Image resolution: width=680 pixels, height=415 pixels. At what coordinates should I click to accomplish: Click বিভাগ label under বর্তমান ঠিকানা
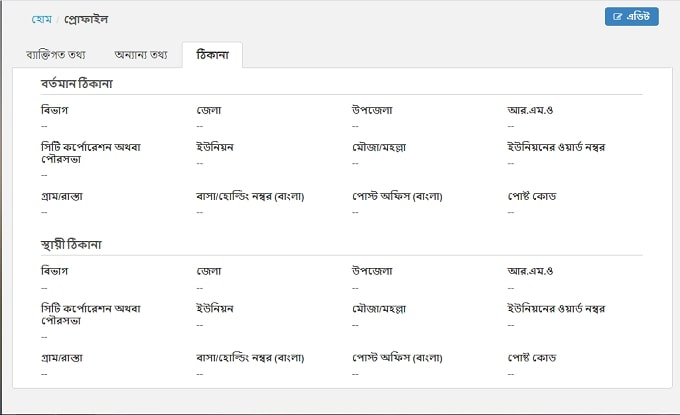click(x=54, y=110)
